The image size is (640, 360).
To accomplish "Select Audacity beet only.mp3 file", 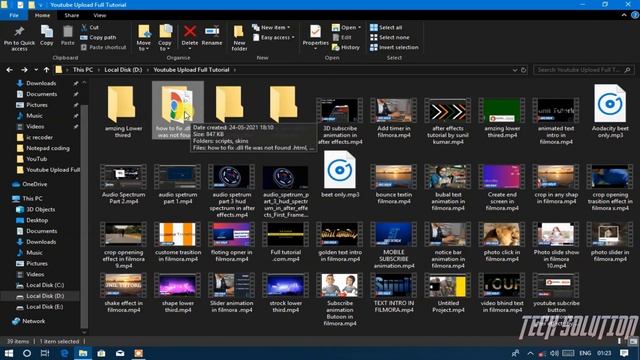I will 610,111.
